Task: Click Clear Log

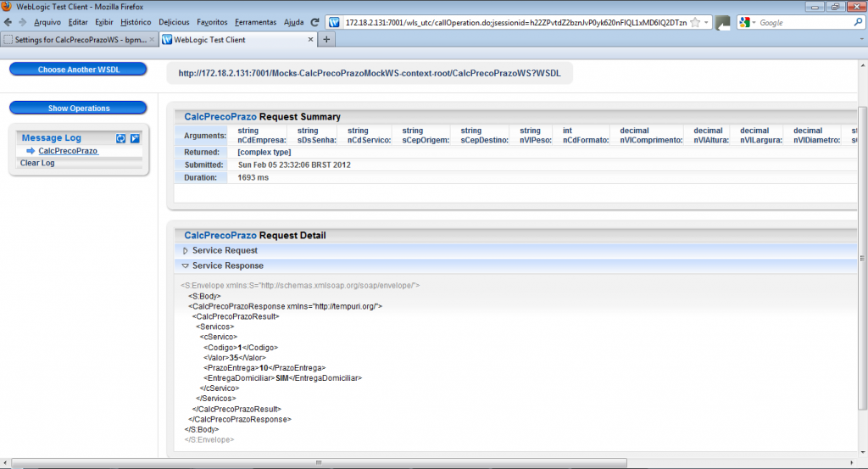Action: tap(37, 163)
